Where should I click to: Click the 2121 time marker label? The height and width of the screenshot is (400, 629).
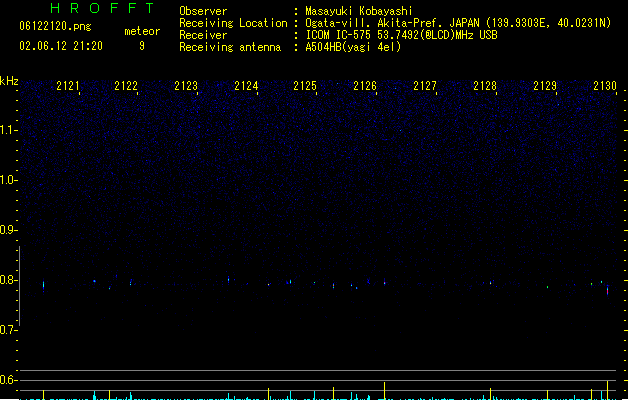pos(68,86)
